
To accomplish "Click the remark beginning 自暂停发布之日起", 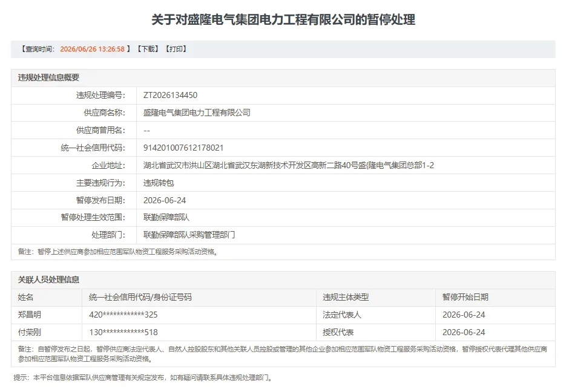I will tap(283, 354).
